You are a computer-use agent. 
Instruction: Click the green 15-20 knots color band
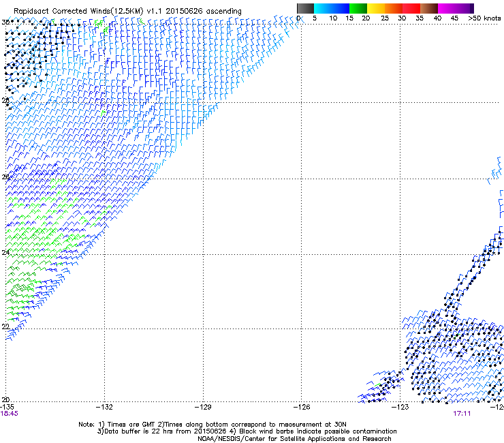[358, 8]
